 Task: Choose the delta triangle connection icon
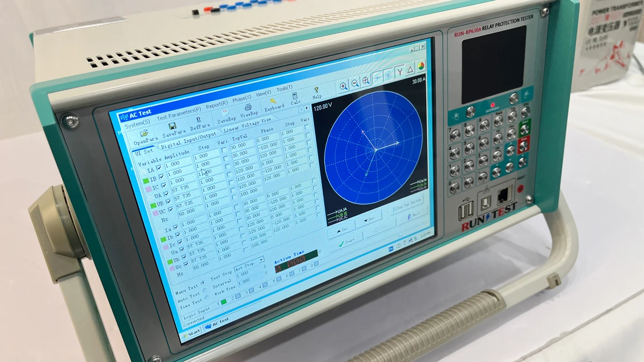point(409,69)
